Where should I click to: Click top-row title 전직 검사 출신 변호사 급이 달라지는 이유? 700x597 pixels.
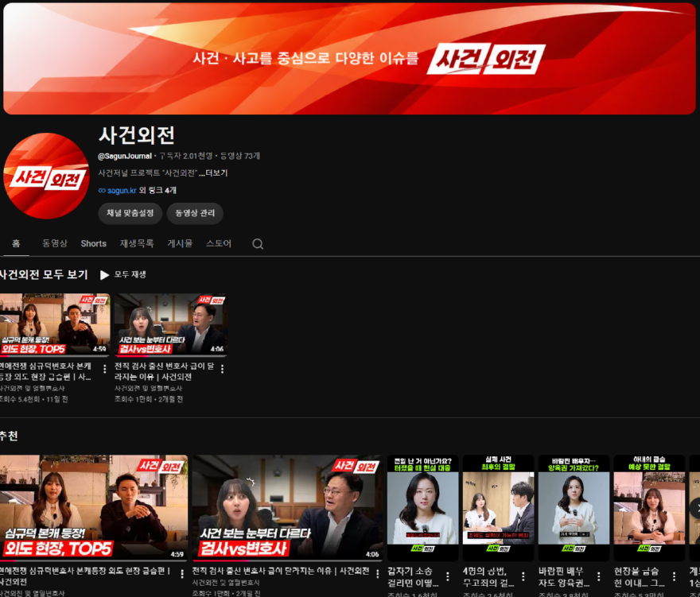[165, 371]
